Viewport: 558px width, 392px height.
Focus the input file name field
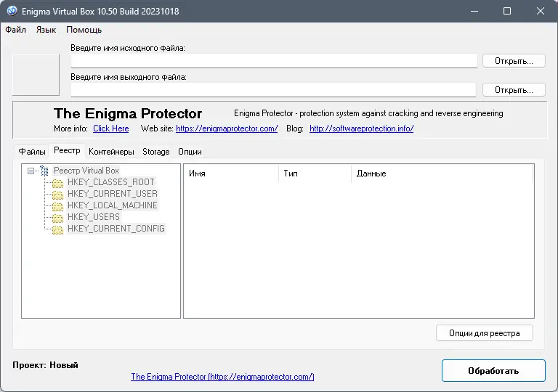[x=274, y=61]
